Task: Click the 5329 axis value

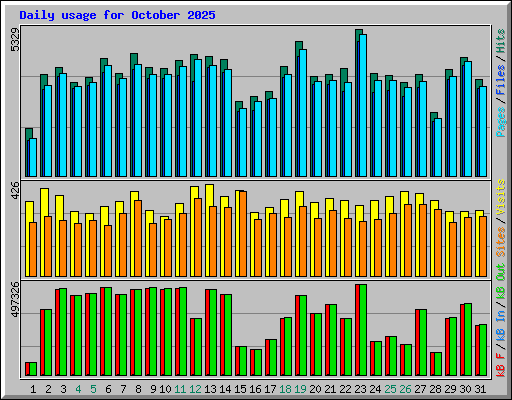Action: tap(15, 39)
